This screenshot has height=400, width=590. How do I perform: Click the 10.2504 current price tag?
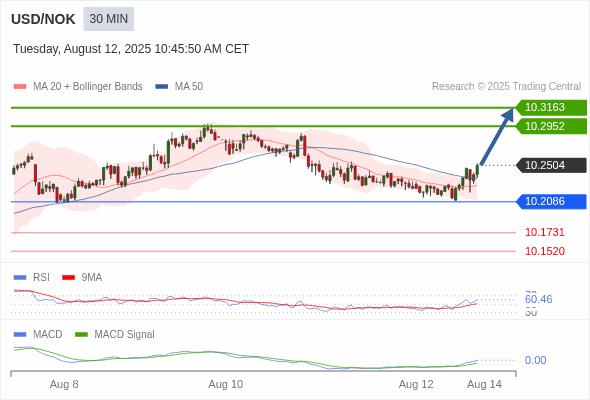click(x=551, y=165)
